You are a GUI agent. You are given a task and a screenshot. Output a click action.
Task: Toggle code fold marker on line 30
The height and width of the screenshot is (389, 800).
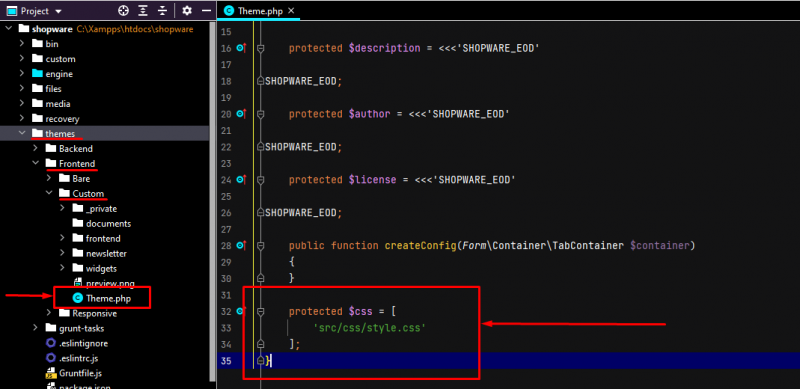coord(260,278)
